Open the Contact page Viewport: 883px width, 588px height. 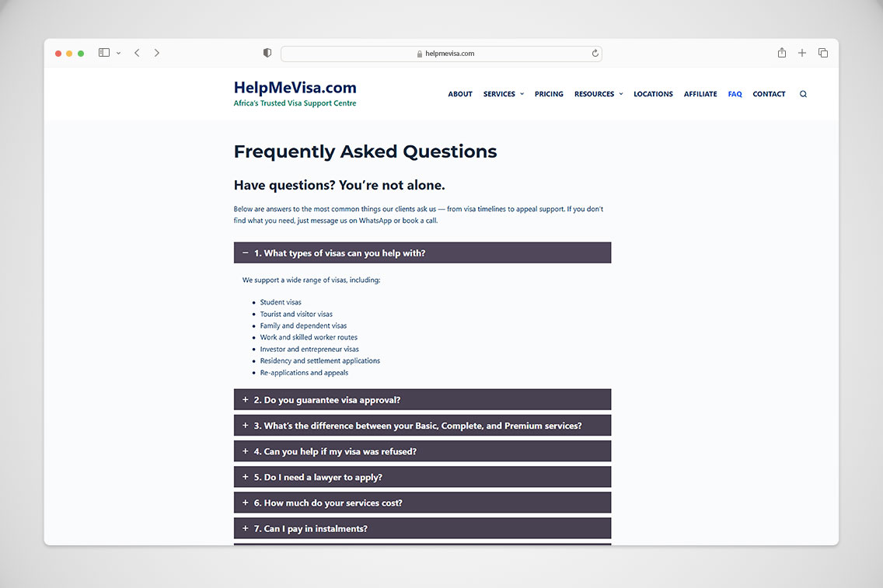[x=769, y=94]
